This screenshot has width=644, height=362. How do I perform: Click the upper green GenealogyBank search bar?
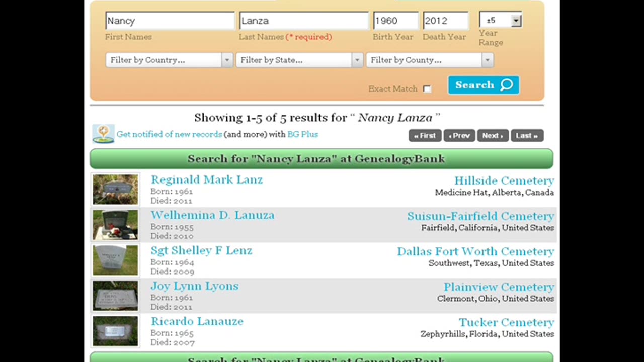(x=321, y=159)
